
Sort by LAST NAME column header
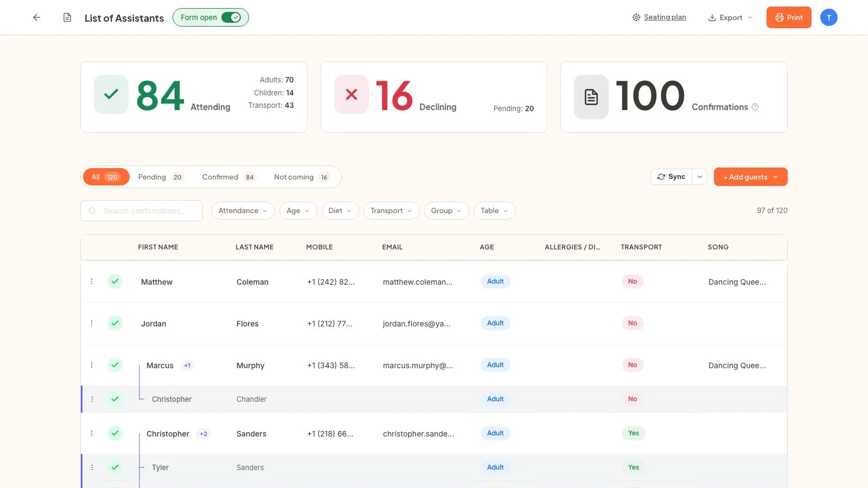[x=254, y=247]
